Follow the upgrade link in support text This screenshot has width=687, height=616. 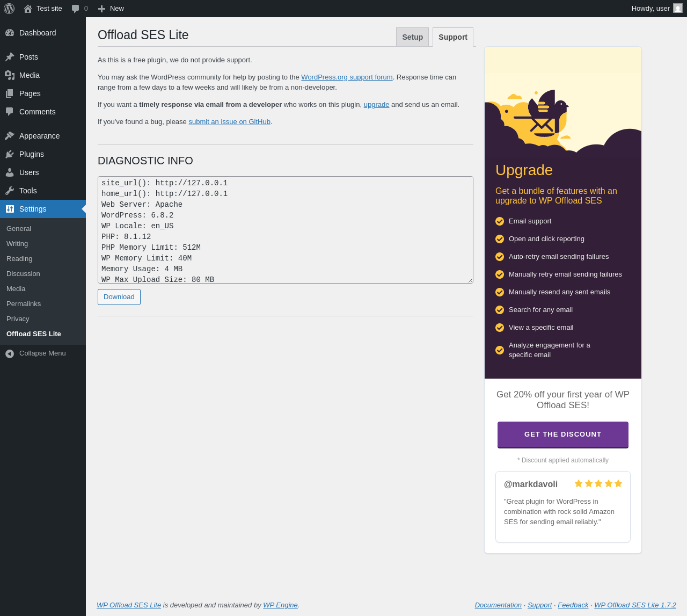(x=376, y=104)
